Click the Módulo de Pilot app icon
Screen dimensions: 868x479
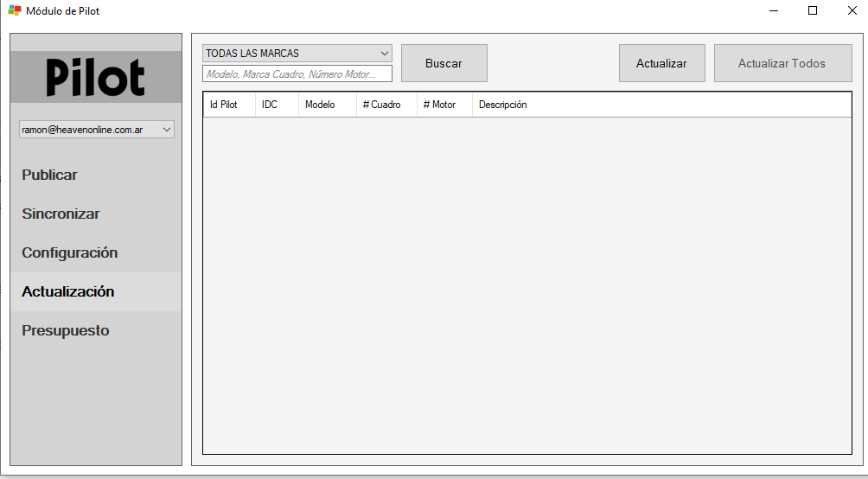15,10
